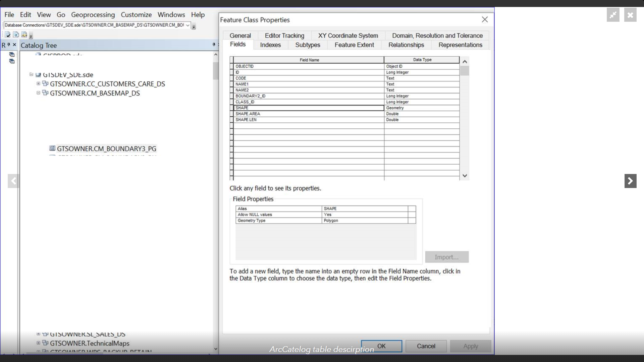Click the GTSDEV_SDE.sde database connection icon
Screen dimensions: 644x362
38,74
